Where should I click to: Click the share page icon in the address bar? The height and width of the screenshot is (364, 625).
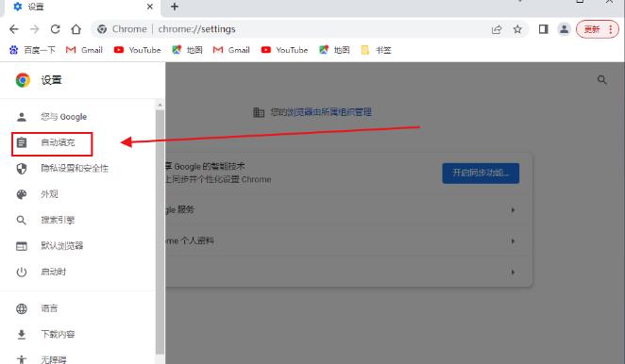tap(497, 29)
